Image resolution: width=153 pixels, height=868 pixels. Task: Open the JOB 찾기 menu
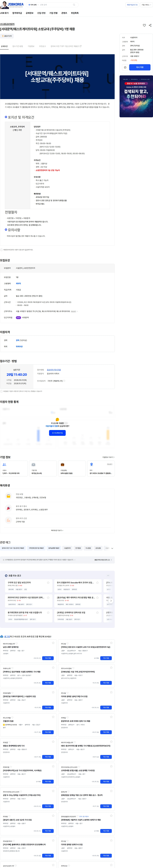(x=4, y=13)
